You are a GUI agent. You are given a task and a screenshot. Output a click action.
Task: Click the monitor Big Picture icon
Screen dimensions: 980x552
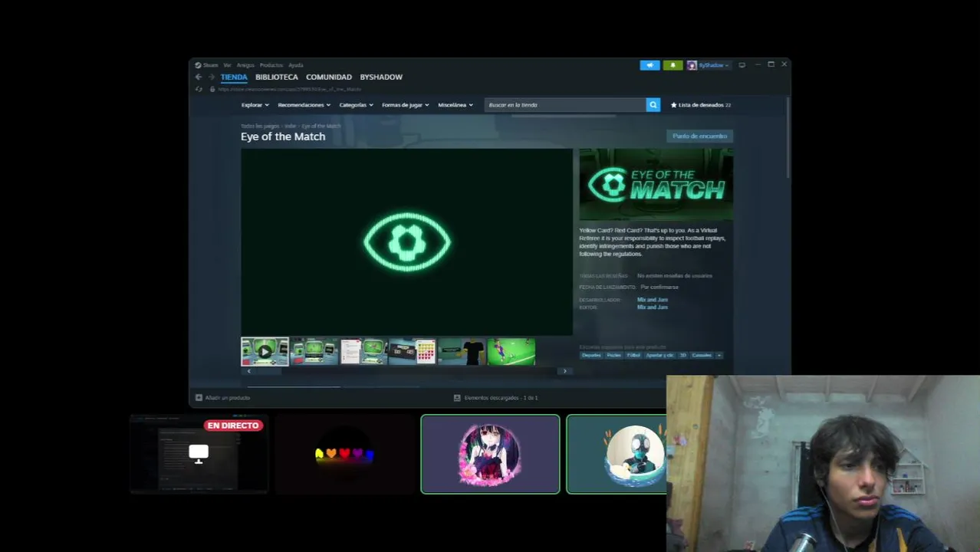pos(742,65)
